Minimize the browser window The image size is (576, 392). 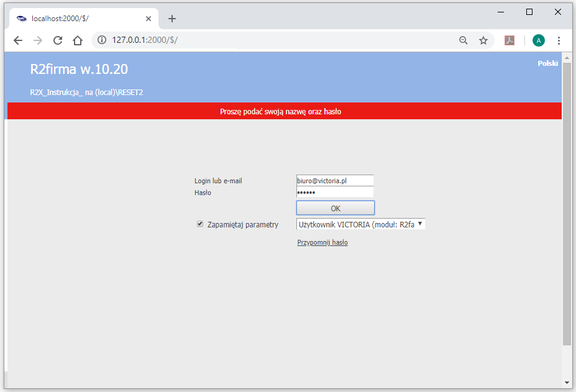501,12
